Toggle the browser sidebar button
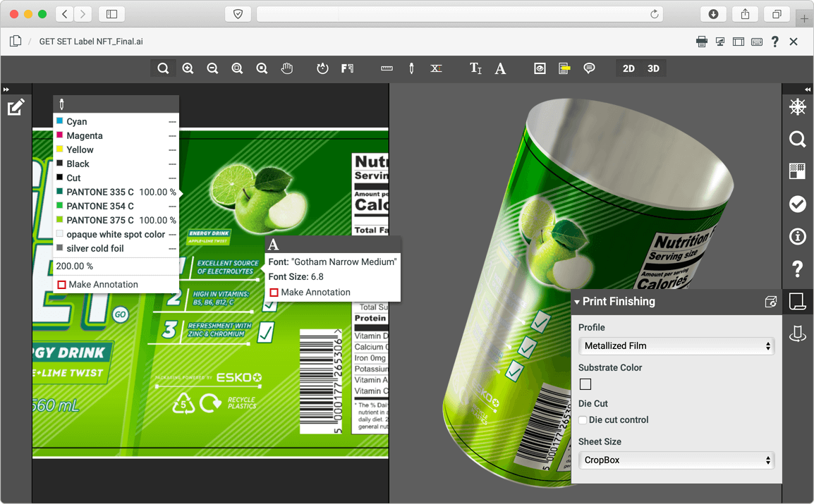 (x=111, y=14)
